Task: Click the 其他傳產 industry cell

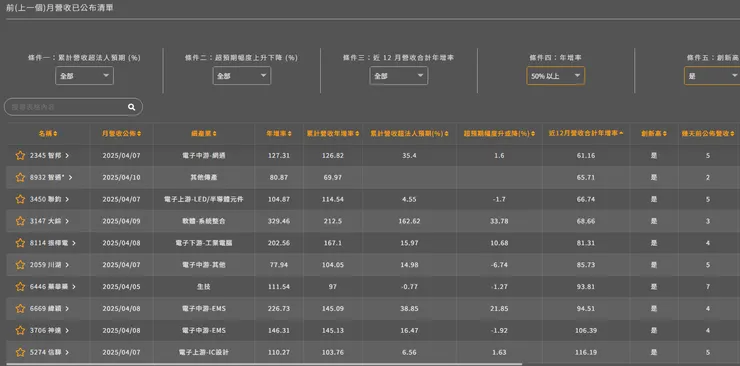Action: (x=203, y=177)
